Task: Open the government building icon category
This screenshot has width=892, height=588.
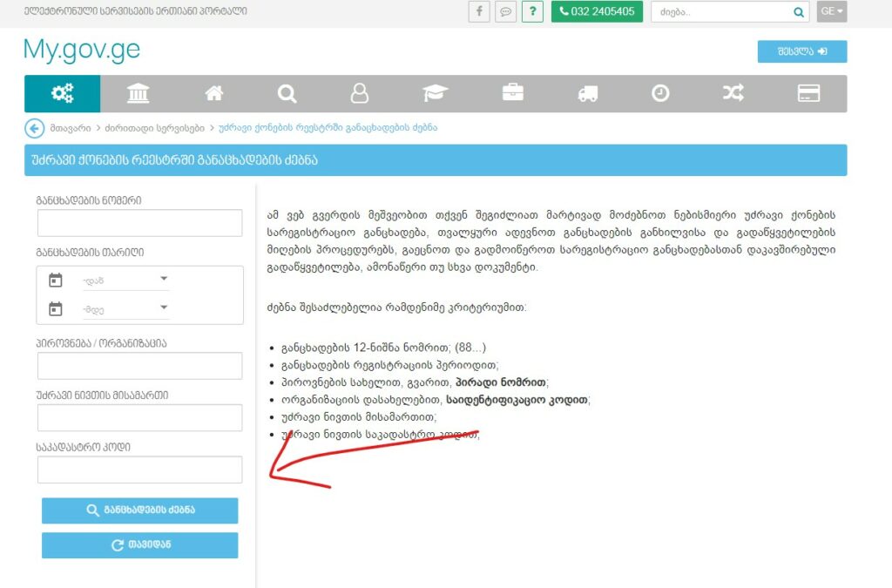Action: click(x=138, y=93)
